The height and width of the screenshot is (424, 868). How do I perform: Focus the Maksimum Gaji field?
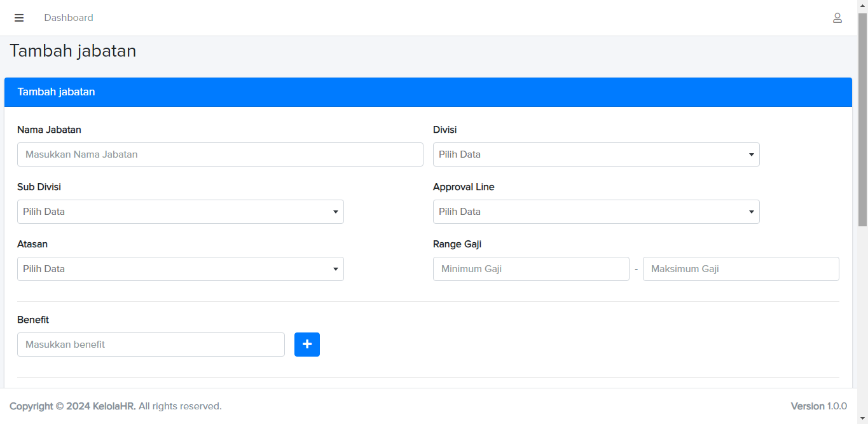point(741,269)
